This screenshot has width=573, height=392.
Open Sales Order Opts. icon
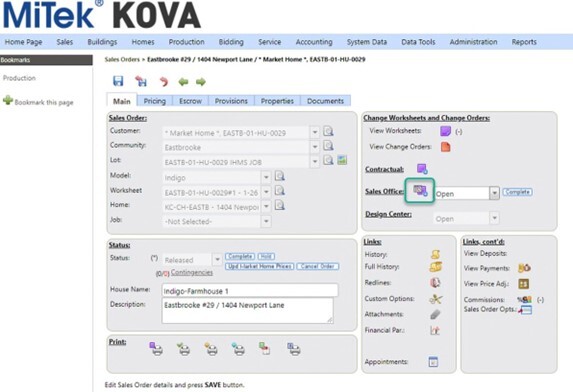pos(526,310)
